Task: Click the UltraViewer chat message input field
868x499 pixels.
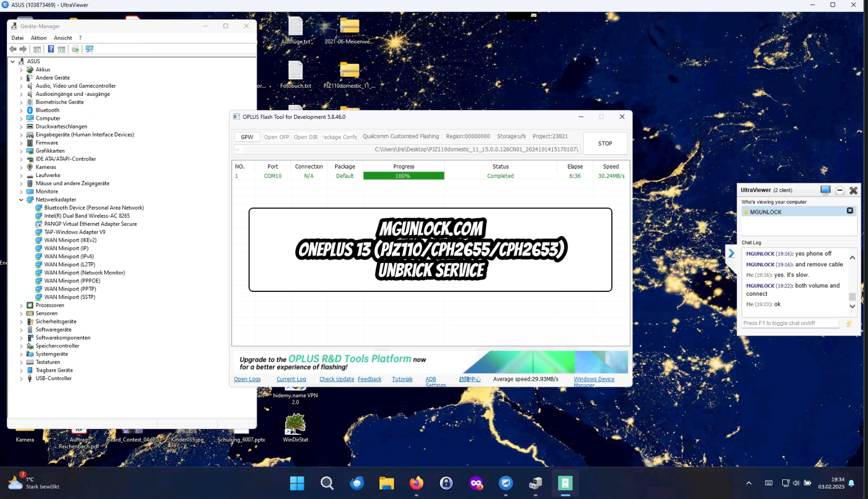Action: click(790, 323)
